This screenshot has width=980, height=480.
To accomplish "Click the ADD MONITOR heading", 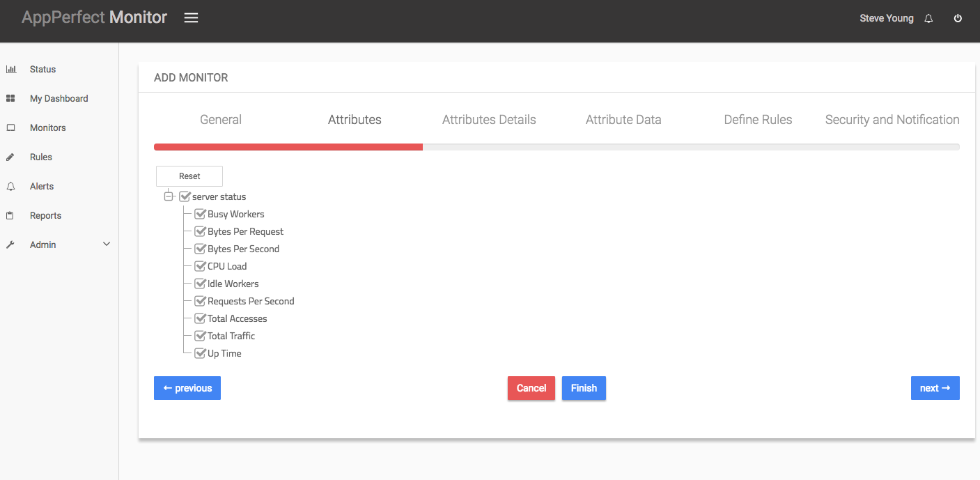I will (x=191, y=77).
